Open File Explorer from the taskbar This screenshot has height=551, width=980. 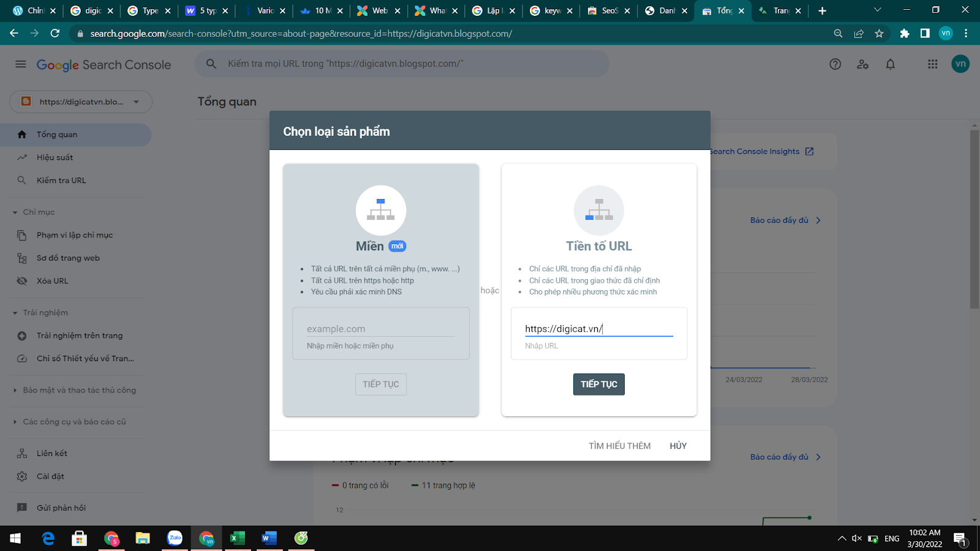pyautogui.click(x=143, y=538)
